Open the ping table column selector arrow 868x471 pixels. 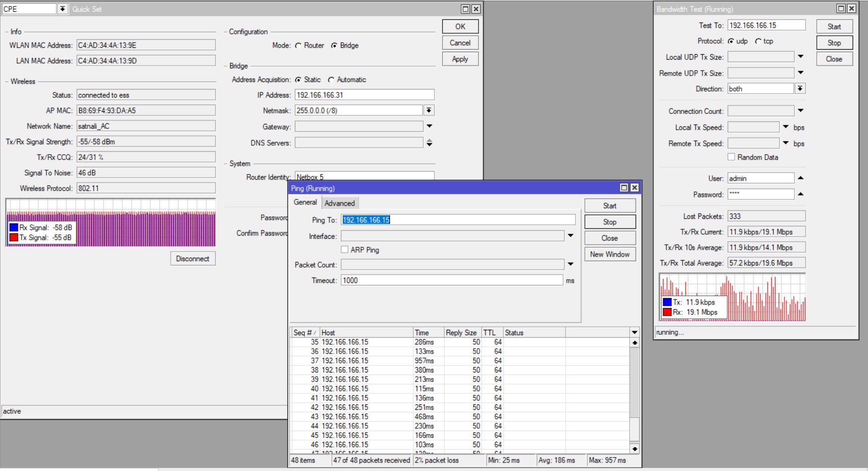tap(634, 332)
